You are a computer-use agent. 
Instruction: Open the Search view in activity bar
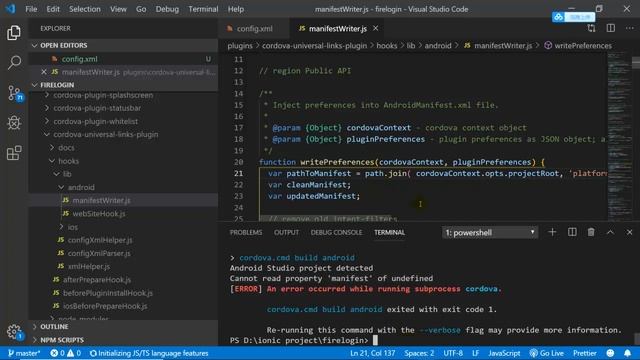coord(14,62)
